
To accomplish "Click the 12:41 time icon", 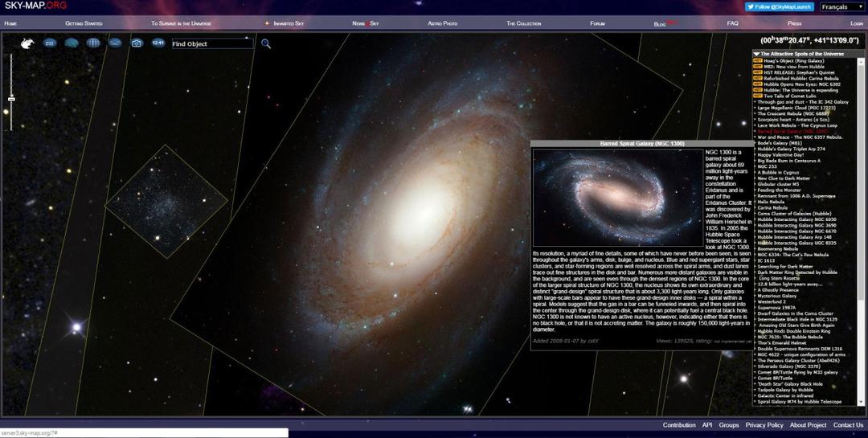I will pyautogui.click(x=158, y=43).
